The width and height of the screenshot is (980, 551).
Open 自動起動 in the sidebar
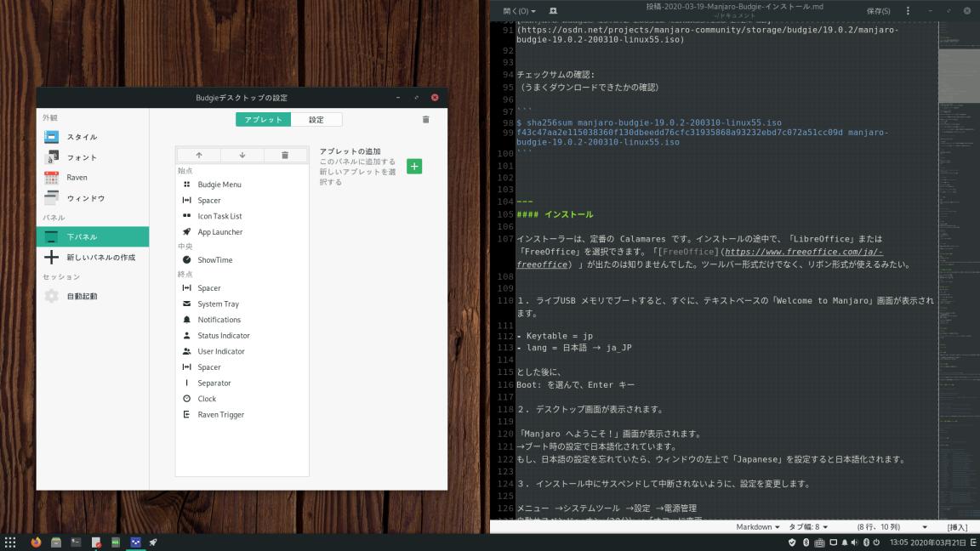tap(93, 296)
